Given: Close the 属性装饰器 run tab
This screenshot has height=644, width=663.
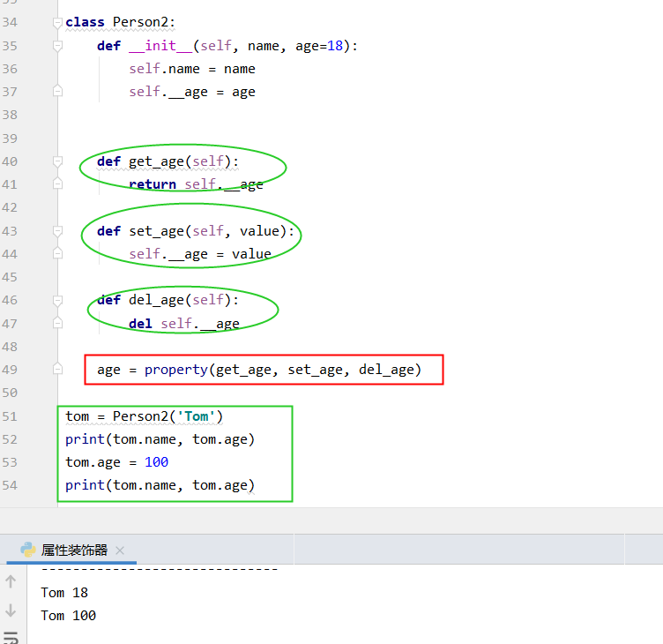Looking at the screenshot, I should coord(120,550).
